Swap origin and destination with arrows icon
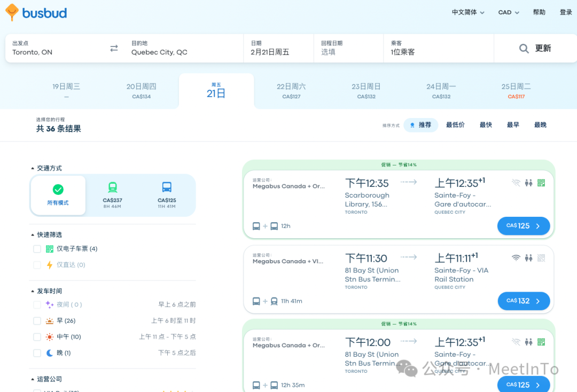 click(x=114, y=48)
